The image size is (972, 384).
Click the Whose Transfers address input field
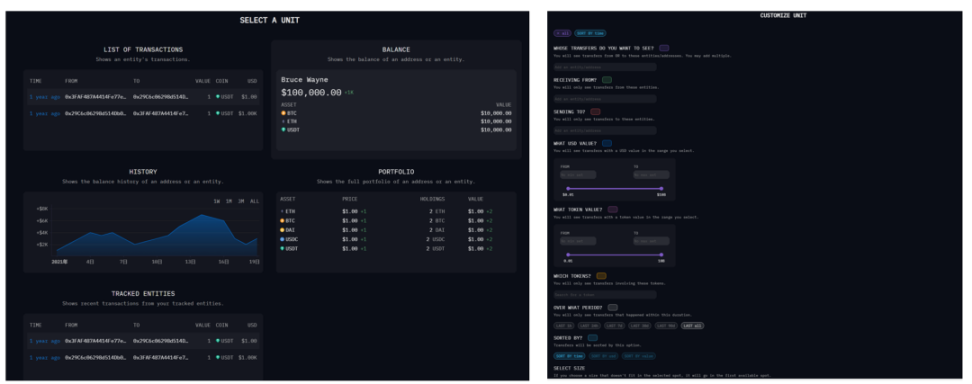(x=605, y=67)
